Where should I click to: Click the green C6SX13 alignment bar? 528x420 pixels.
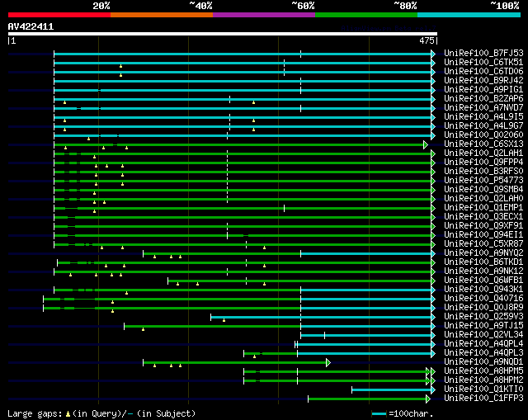(x=238, y=145)
